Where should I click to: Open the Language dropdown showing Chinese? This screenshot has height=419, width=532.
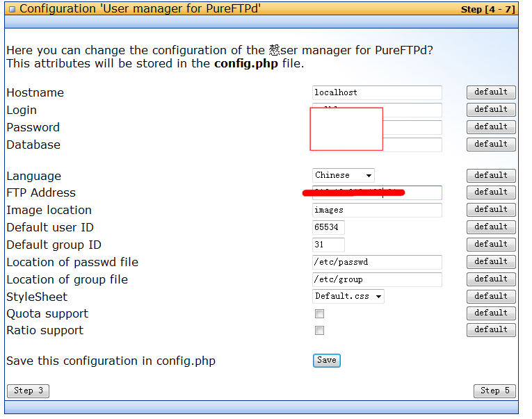coord(343,175)
